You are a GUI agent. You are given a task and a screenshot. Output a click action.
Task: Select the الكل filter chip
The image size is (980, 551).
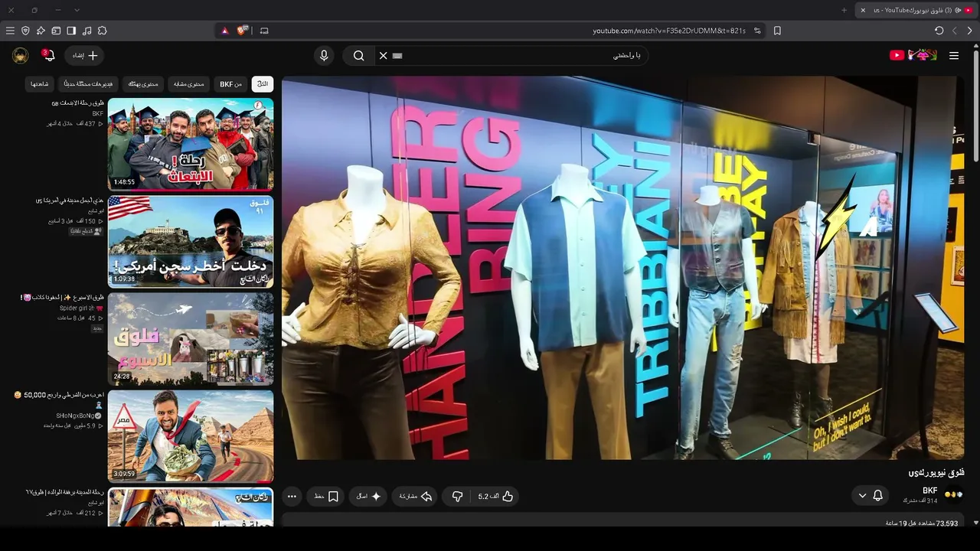263,84
